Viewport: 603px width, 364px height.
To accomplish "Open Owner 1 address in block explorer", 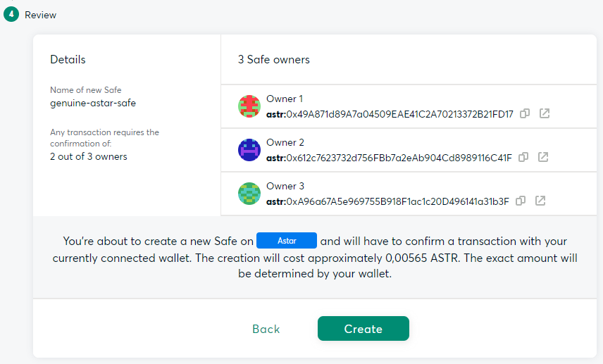I will point(545,113).
